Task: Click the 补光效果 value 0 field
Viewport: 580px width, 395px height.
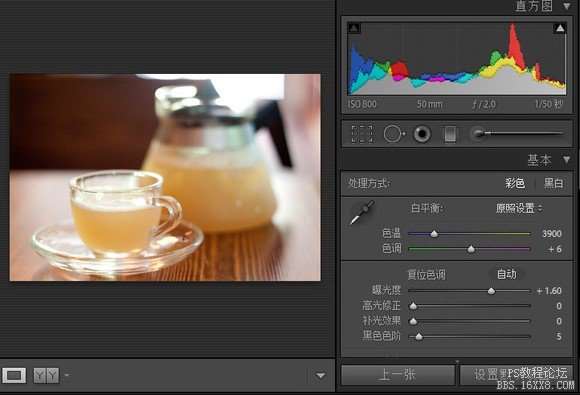Action: 559,321
